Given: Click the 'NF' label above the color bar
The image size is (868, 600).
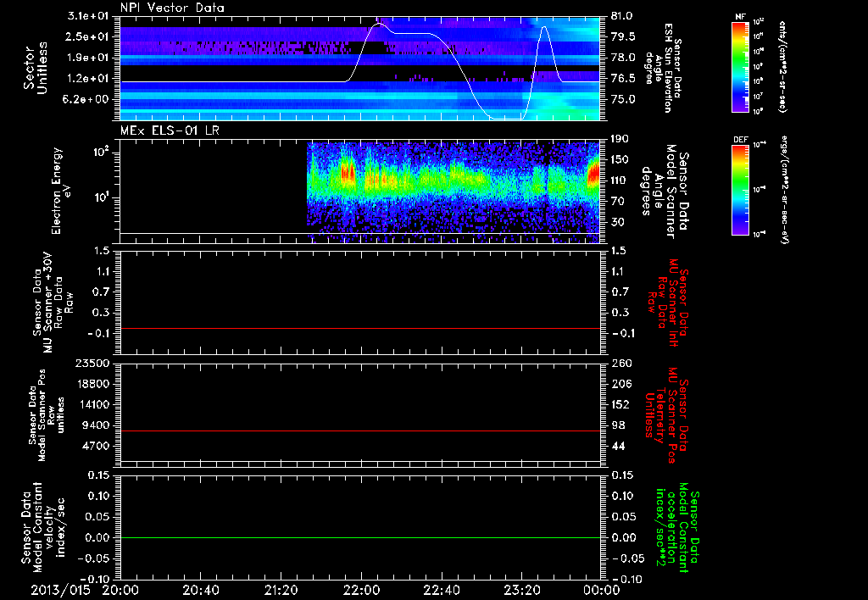Looking at the screenshot, I should point(740,17).
